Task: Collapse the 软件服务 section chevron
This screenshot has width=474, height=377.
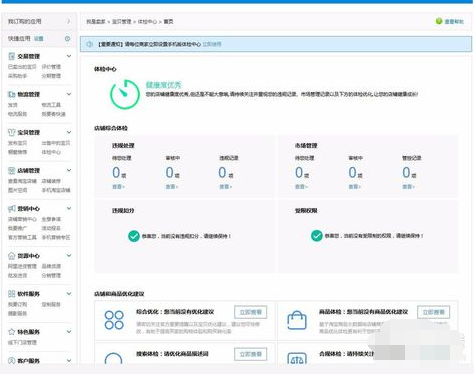Action: [x=69, y=294]
